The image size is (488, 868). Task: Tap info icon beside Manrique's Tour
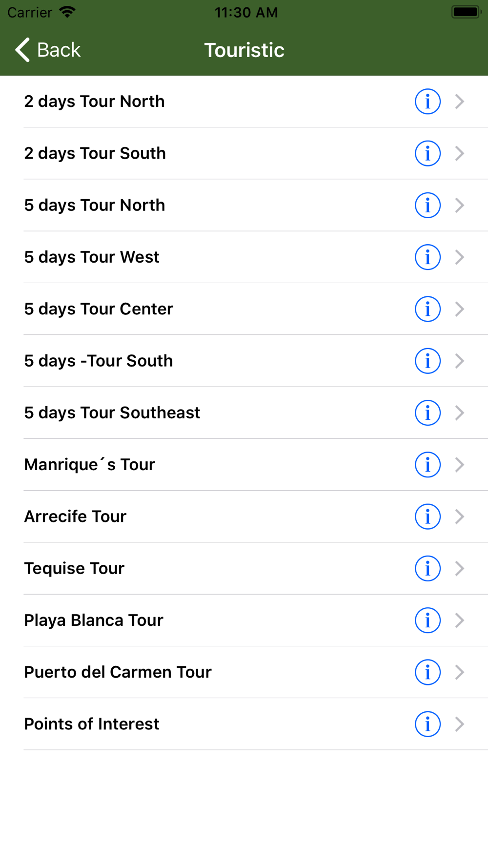coord(427,465)
